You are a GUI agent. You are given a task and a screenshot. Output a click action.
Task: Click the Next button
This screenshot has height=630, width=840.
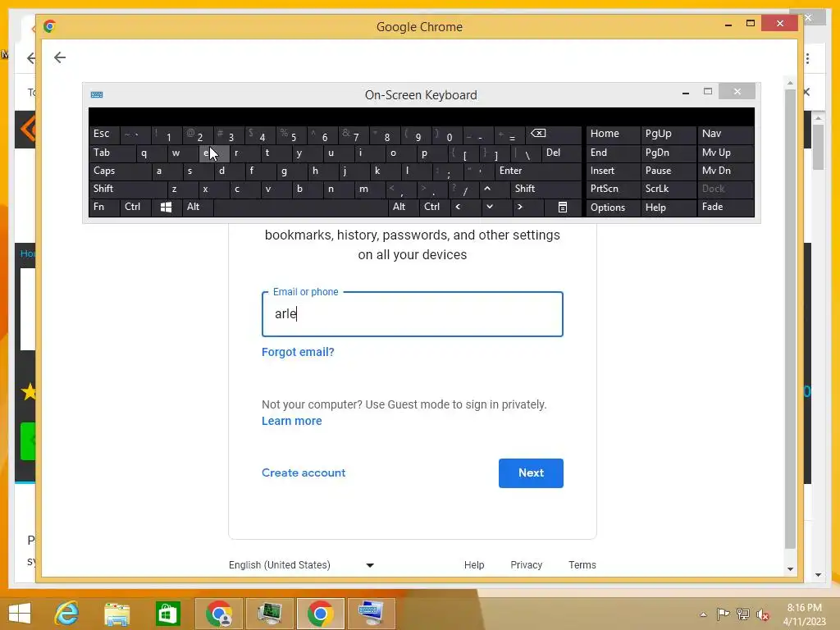click(531, 473)
